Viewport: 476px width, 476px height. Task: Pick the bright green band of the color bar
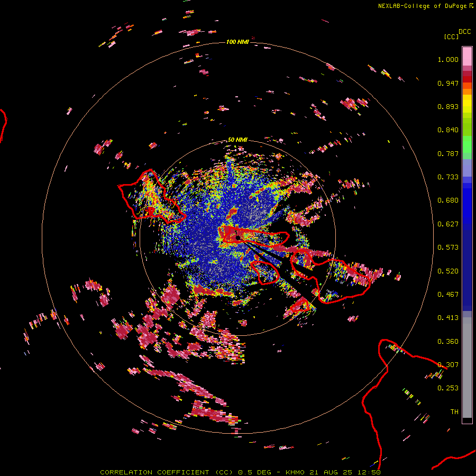467,144
